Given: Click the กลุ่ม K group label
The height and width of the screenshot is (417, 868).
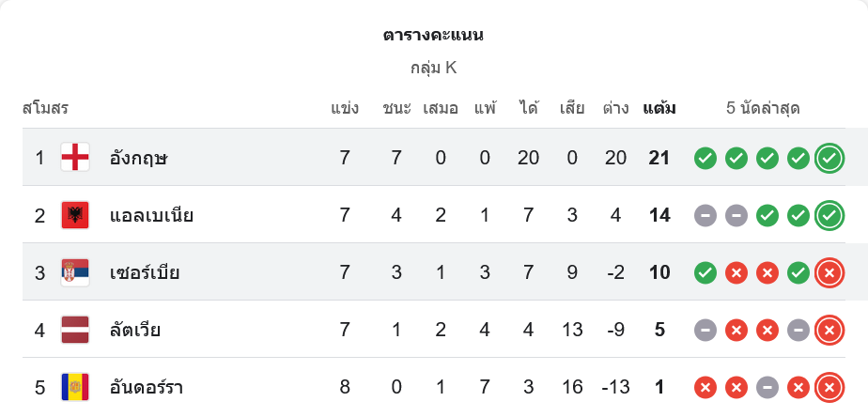Looking at the screenshot, I should click(433, 68).
